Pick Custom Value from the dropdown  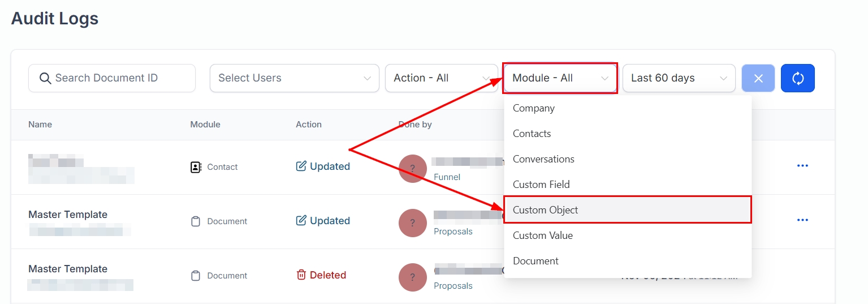click(542, 236)
